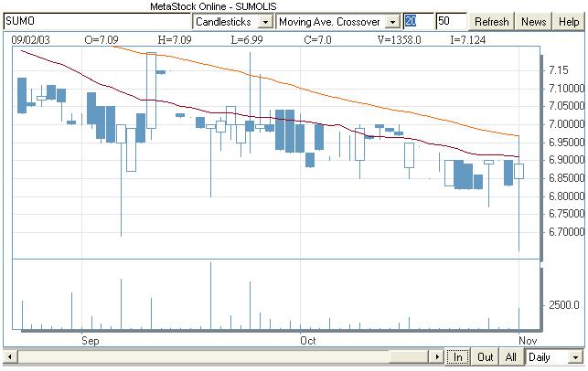Open the Moving Ave. Crossover indicator dropdown
The width and height of the screenshot is (588, 371).
tap(392, 22)
